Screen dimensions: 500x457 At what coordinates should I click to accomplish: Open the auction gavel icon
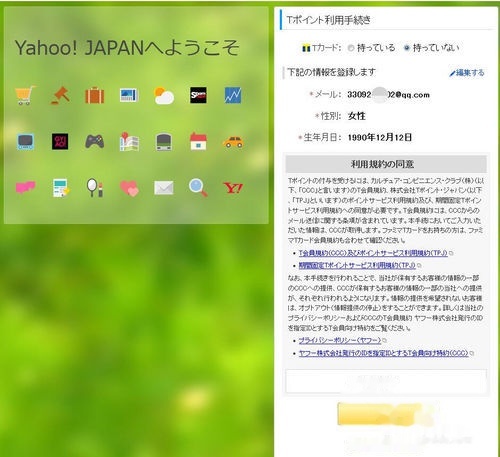click(60, 95)
